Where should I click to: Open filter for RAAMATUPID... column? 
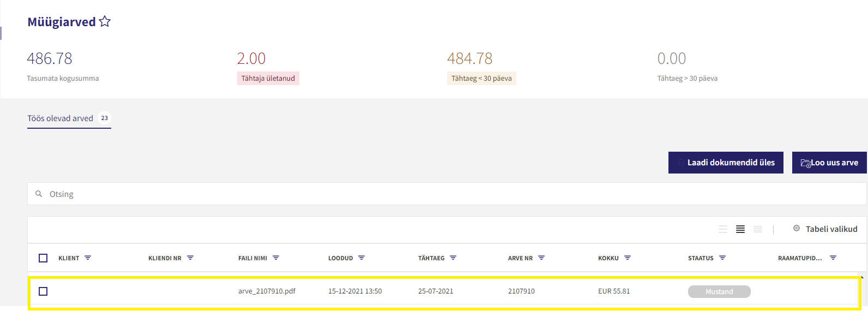833,258
